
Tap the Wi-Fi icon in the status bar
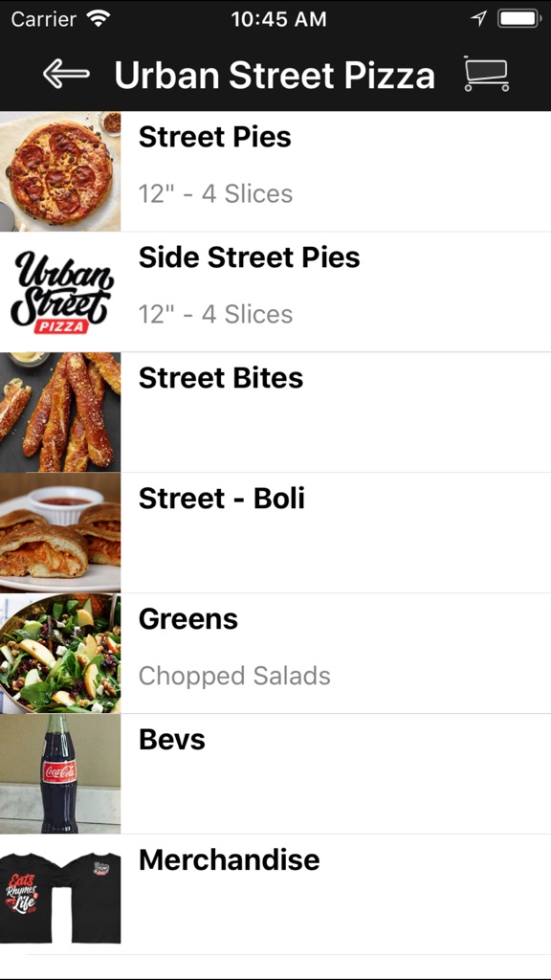(100, 18)
